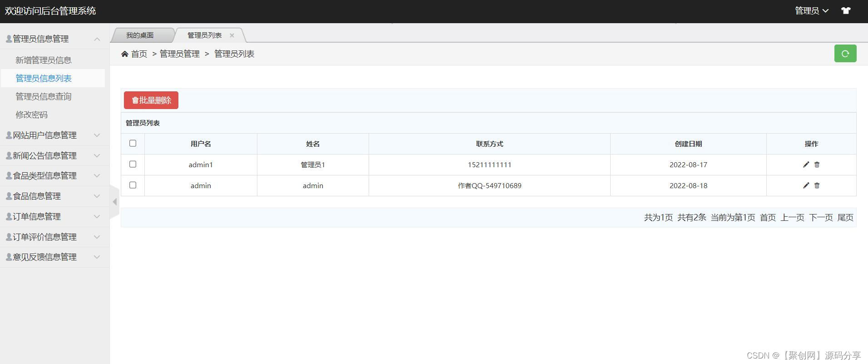868x364 pixels.
Task: Toggle the select-all checkbox in table header
Action: click(x=133, y=143)
